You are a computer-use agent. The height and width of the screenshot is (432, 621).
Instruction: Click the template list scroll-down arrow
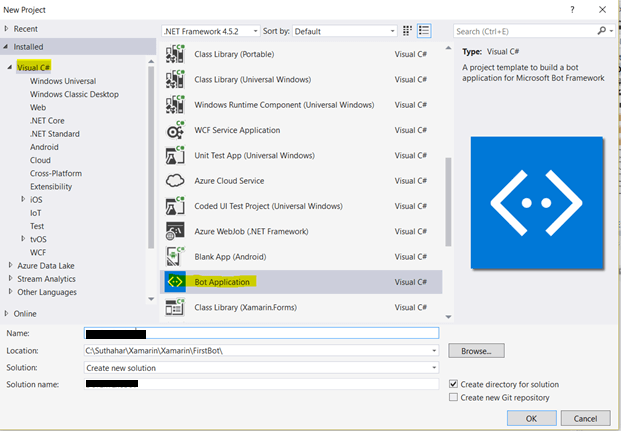click(x=448, y=317)
